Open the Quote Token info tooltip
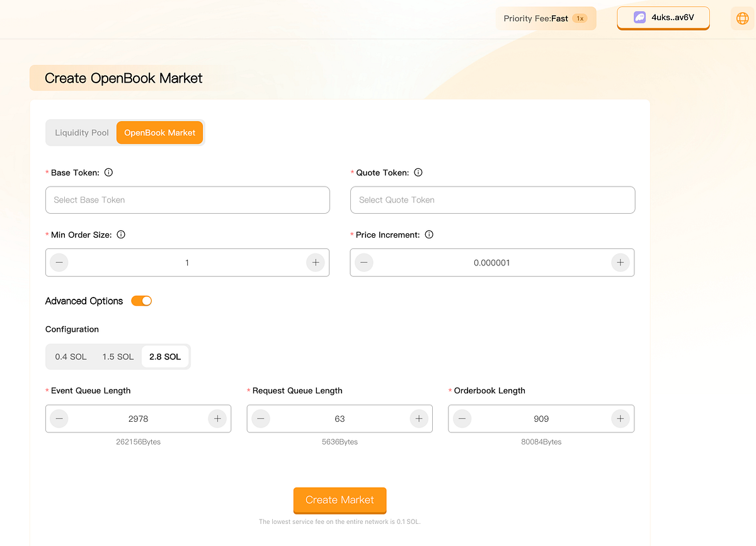The width and height of the screenshot is (756, 546). tap(418, 172)
